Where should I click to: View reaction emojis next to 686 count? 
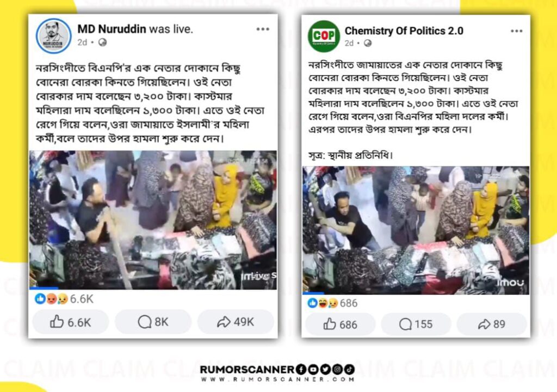pos(323,303)
